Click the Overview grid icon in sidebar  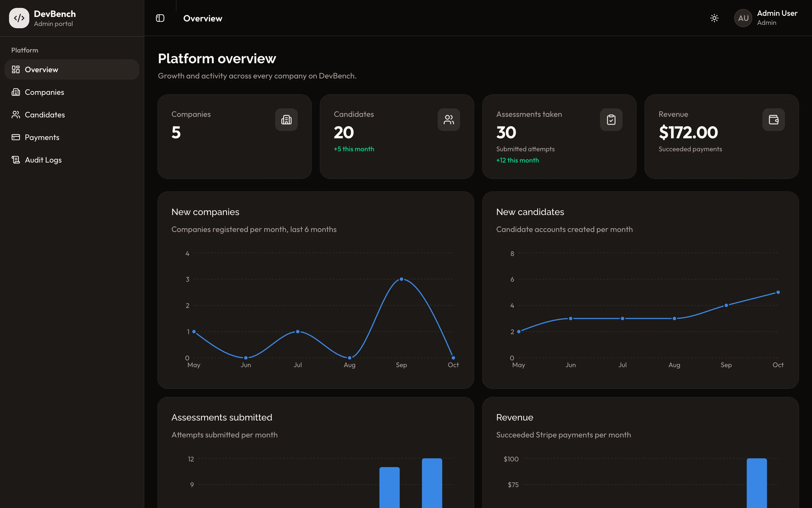(x=16, y=69)
